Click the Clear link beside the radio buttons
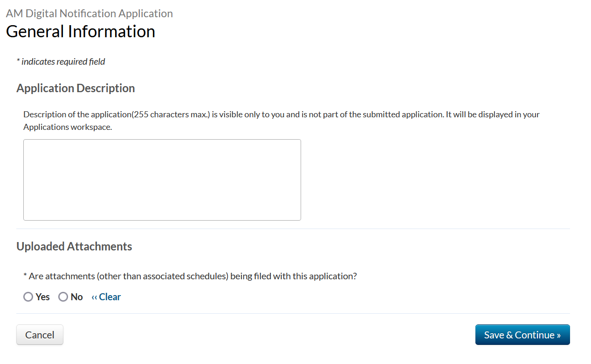 tap(110, 297)
